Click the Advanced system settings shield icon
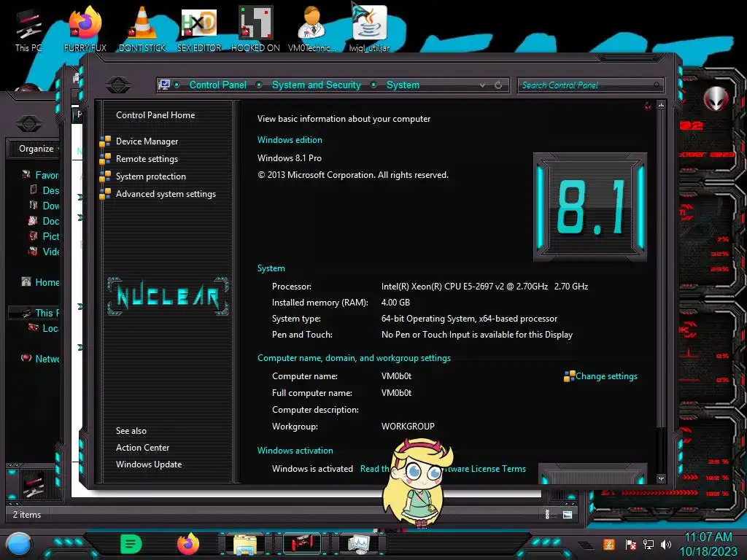The height and width of the screenshot is (560, 747). coord(105,194)
